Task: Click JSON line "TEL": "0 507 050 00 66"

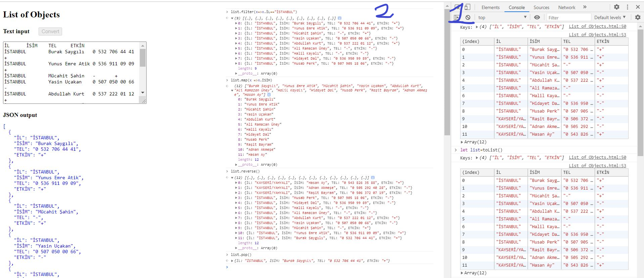Action: [47, 252]
